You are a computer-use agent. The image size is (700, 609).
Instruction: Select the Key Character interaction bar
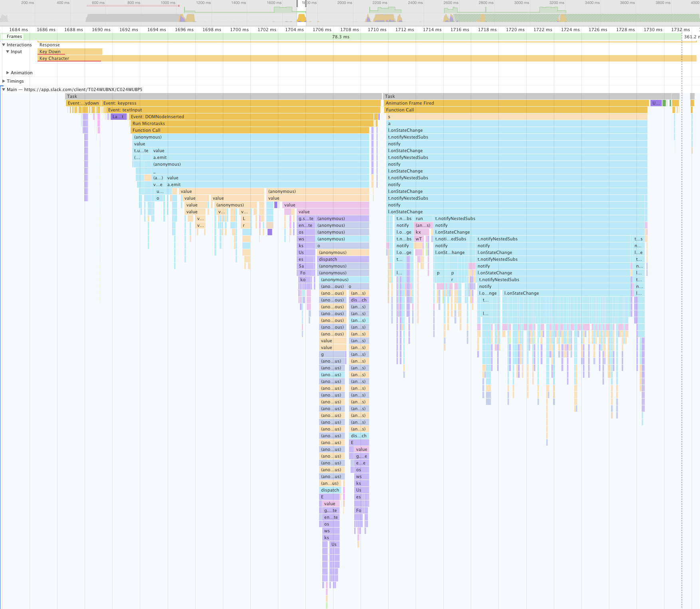[359, 58]
